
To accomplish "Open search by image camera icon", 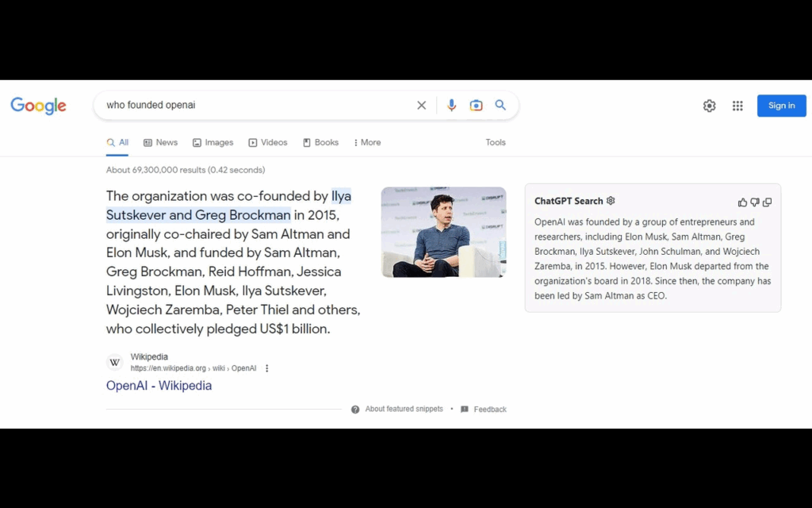I will tap(476, 106).
